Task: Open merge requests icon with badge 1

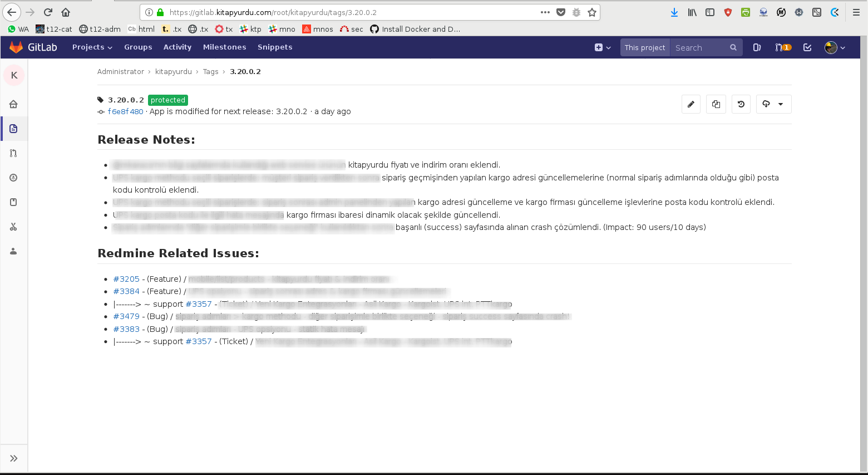Action: (x=783, y=47)
